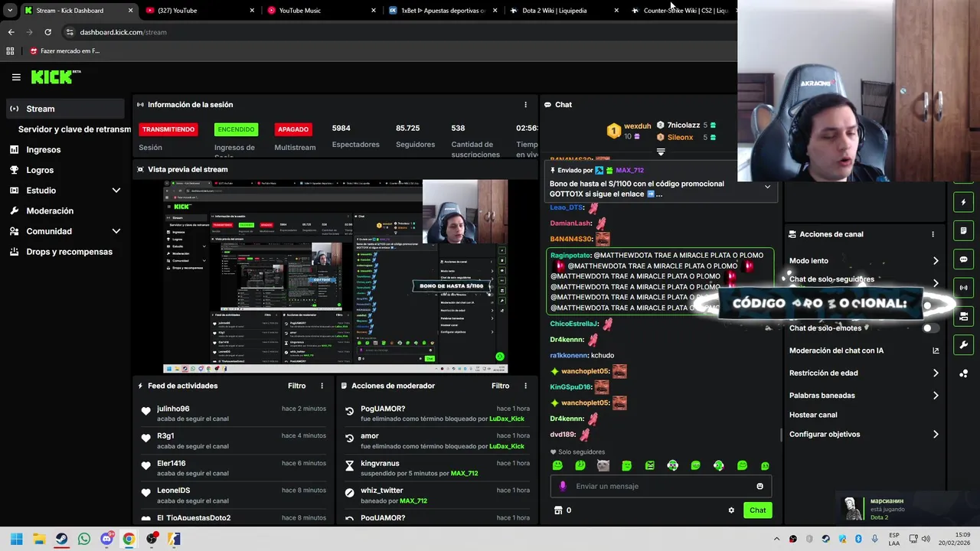Switch to 1xBet browser tab
The width and height of the screenshot is (980, 551).
tap(443, 11)
